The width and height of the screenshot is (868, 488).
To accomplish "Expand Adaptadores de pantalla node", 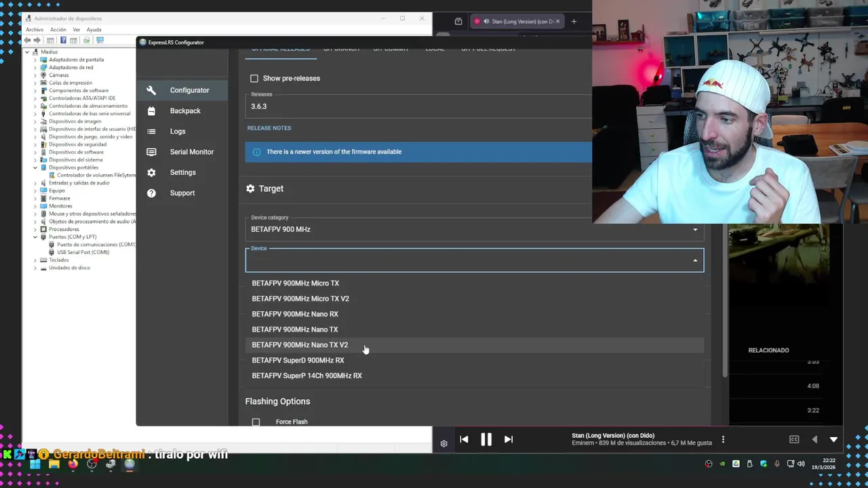I will 35,60.
